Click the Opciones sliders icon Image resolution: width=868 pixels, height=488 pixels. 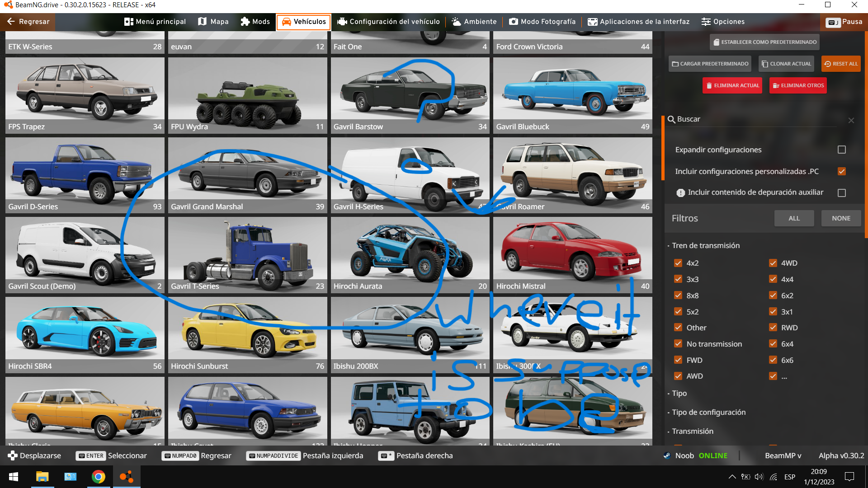tap(706, 22)
